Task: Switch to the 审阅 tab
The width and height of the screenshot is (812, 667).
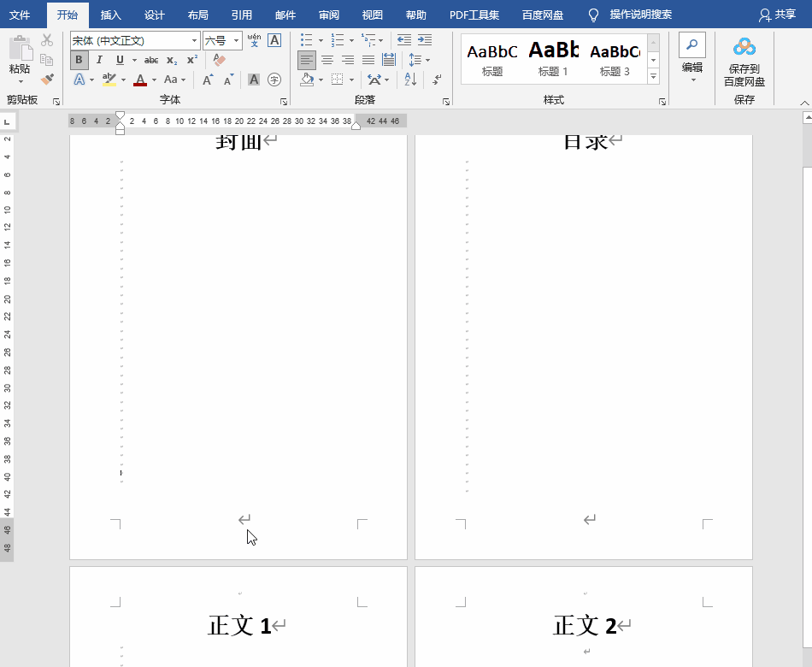Action: (329, 15)
